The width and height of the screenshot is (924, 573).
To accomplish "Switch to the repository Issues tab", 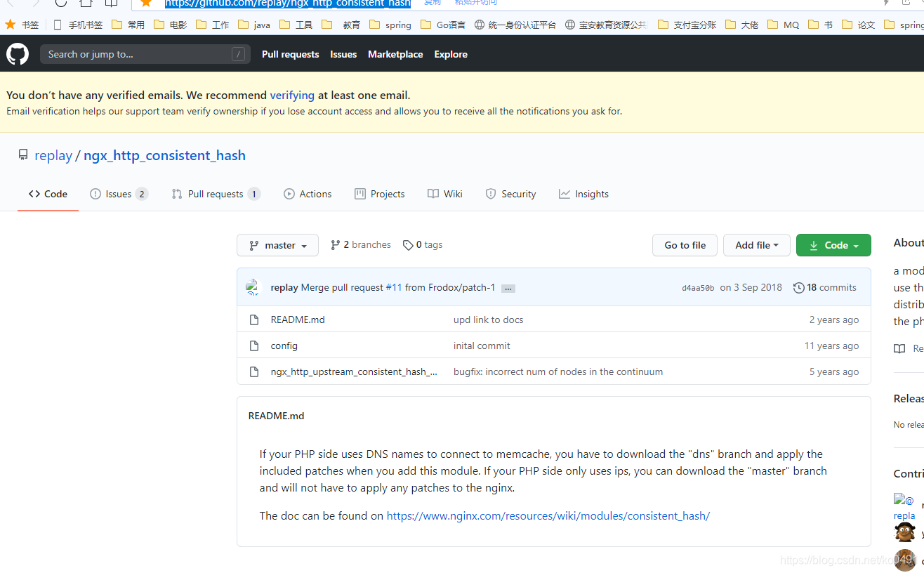I will point(119,194).
